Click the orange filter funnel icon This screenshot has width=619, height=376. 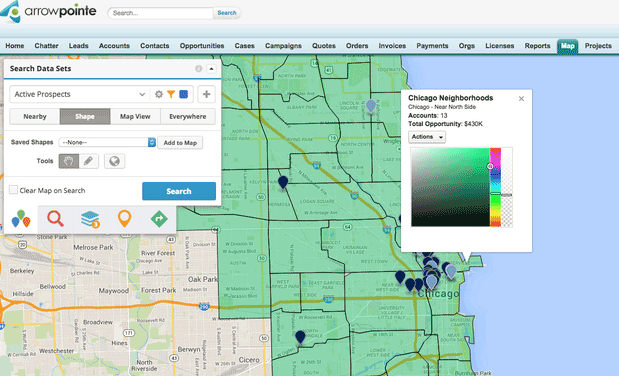coord(171,94)
